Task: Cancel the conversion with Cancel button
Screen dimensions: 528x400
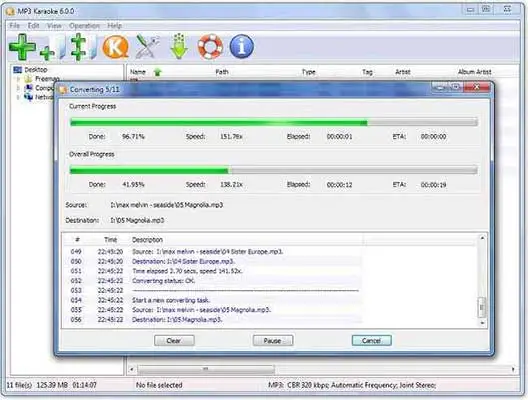Action: [371, 340]
